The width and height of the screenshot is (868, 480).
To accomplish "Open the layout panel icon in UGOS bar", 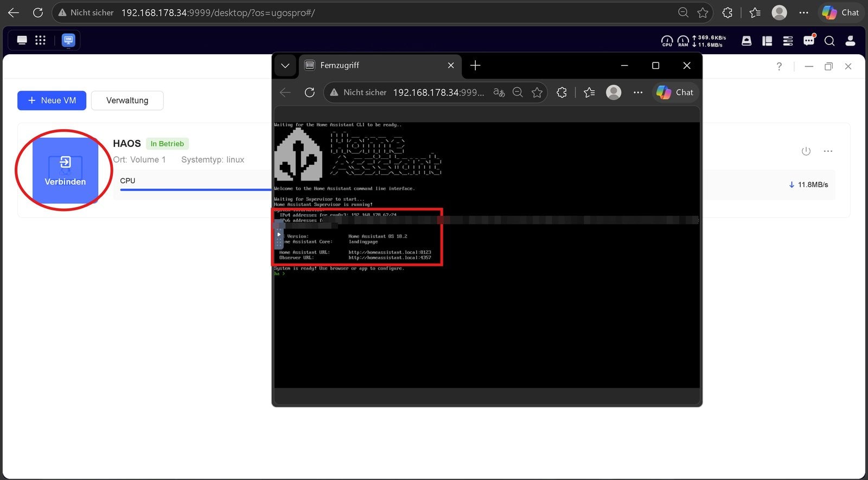I will click(767, 41).
